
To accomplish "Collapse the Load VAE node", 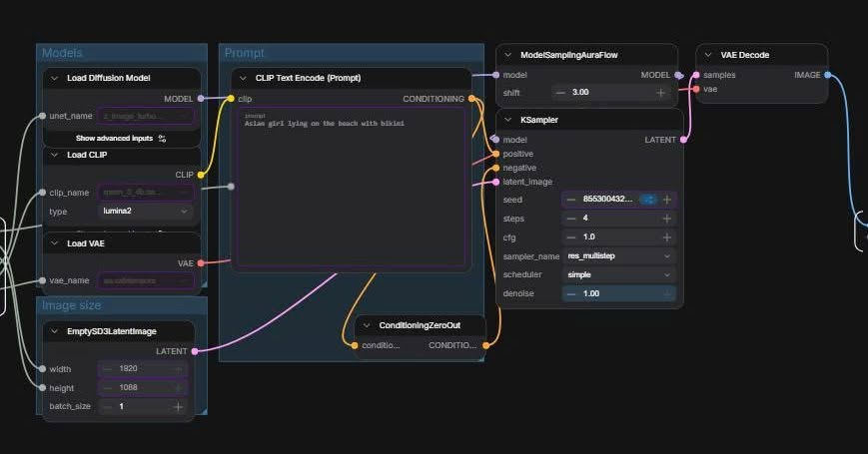I will pos(54,243).
